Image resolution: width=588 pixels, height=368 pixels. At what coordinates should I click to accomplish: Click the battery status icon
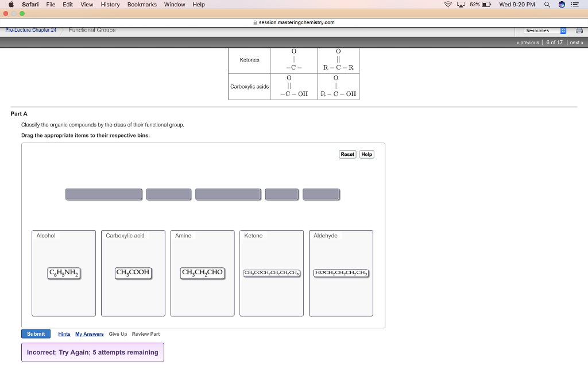pyautogui.click(x=485, y=5)
